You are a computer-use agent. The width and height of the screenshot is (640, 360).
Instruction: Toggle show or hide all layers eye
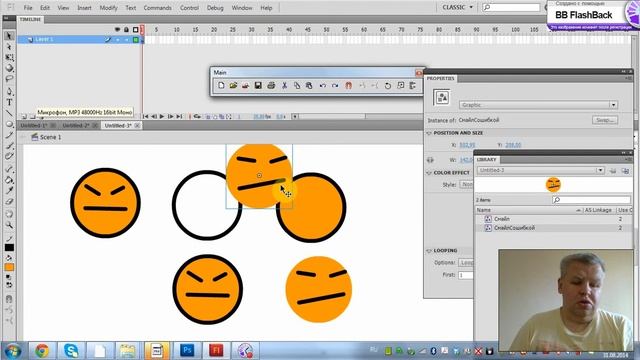[x=118, y=30]
